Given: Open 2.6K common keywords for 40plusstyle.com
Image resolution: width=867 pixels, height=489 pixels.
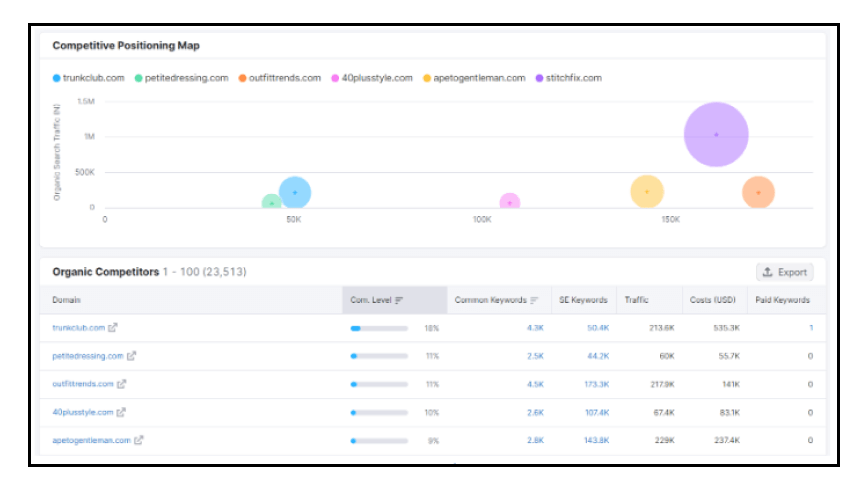Looking at the screenshot, I should 535,413.
